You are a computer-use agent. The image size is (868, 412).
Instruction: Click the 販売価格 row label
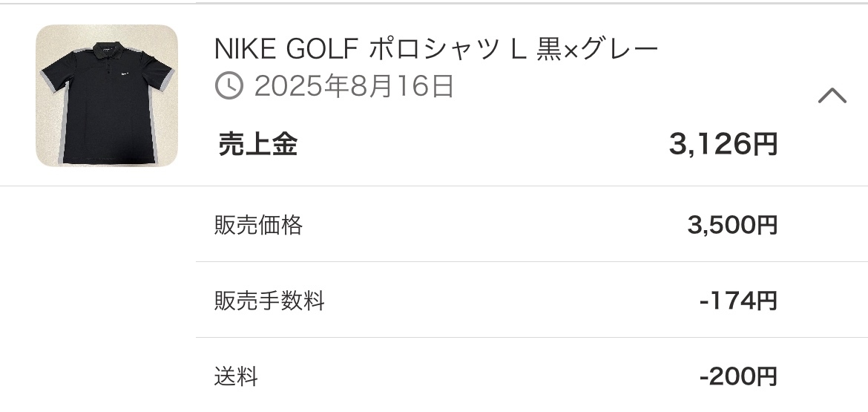click(x=258, y=224)
